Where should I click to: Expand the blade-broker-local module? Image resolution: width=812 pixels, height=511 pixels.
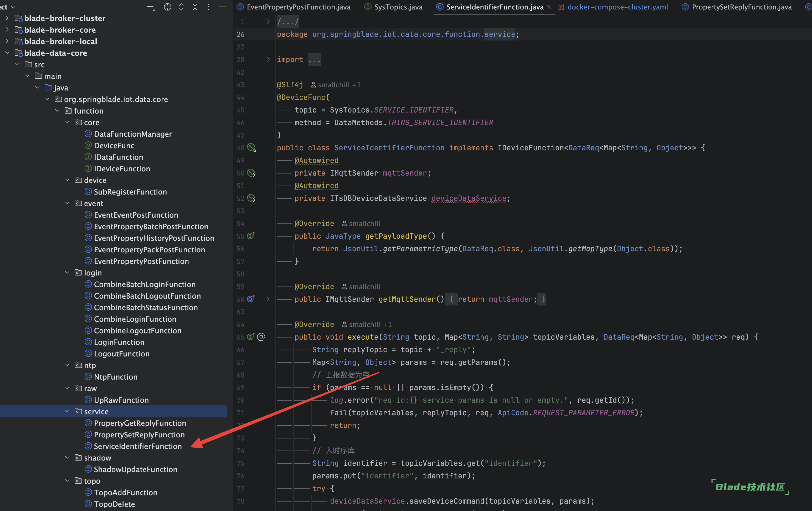point(7,41)
